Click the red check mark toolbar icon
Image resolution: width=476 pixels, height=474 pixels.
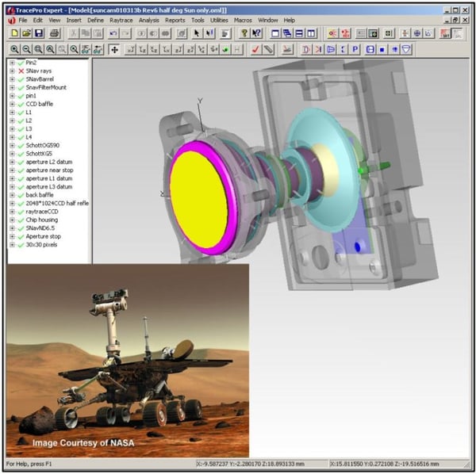click(255, 49)
